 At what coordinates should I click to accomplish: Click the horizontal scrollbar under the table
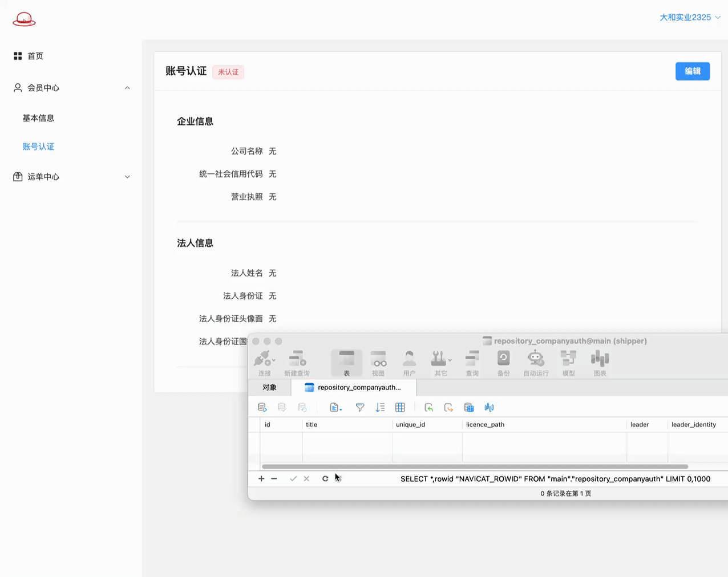[x=475, y=466]
